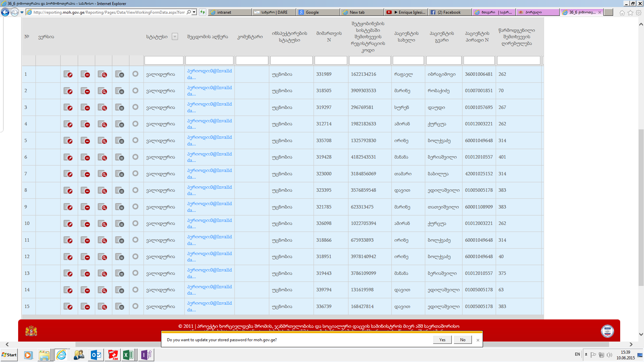Expand the address bar URL history dropdown

click(x=194, y=12)
